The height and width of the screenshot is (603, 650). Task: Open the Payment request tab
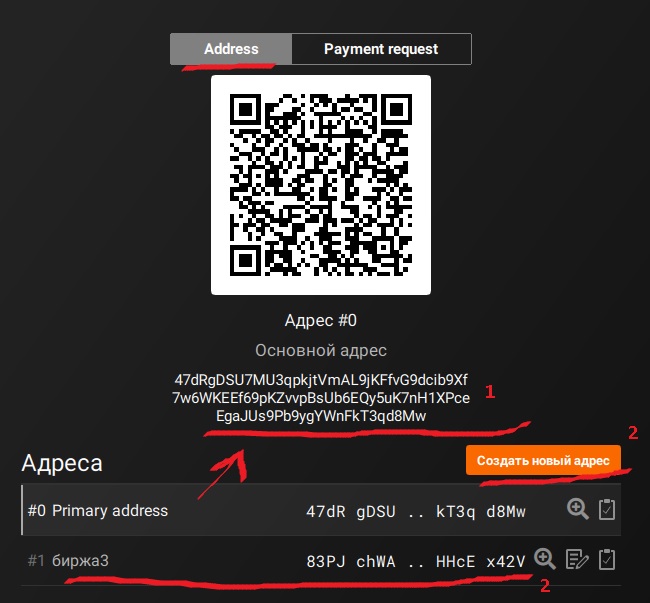pos(381,49)
